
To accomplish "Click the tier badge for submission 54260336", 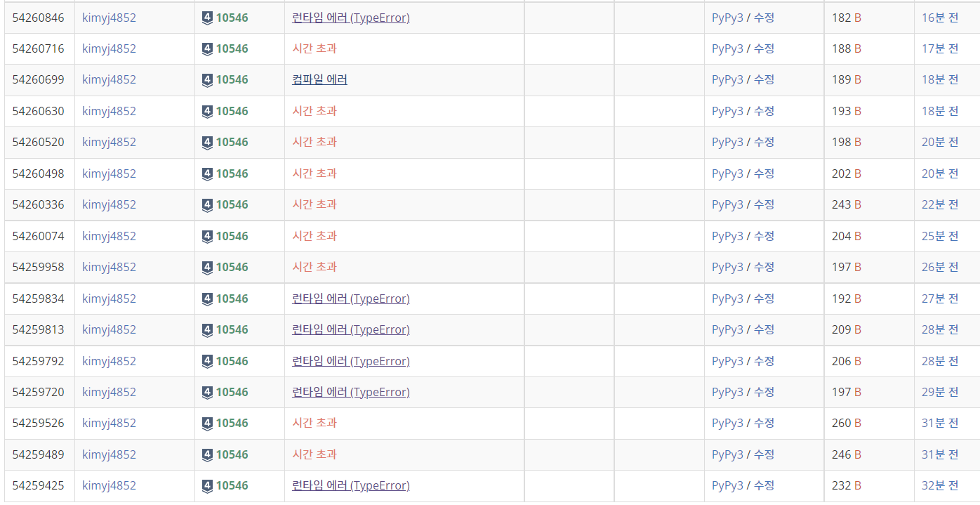I will click(x=206, y=204).
